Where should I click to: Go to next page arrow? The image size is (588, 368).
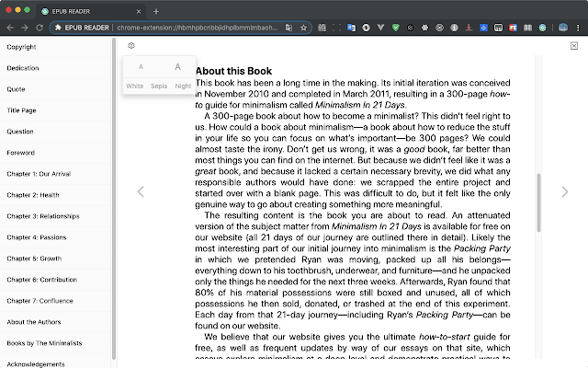pos(565,192)
